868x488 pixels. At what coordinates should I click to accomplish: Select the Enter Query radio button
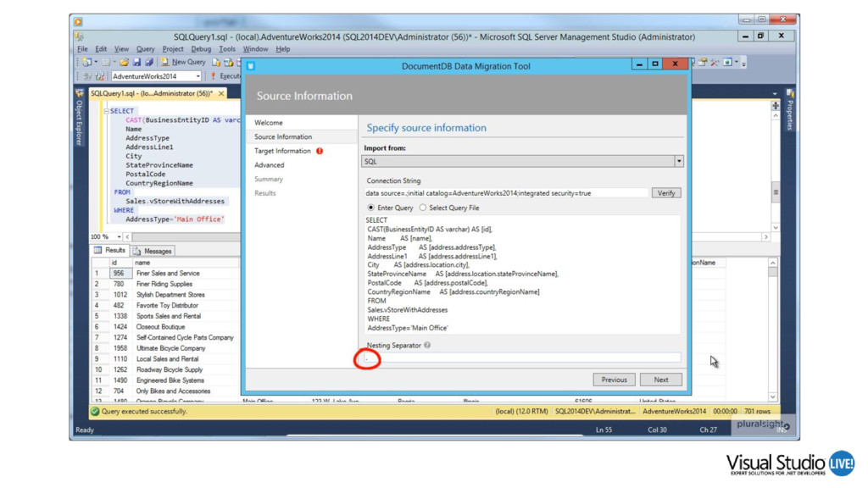pyautogui.click(x=371, y=208)
